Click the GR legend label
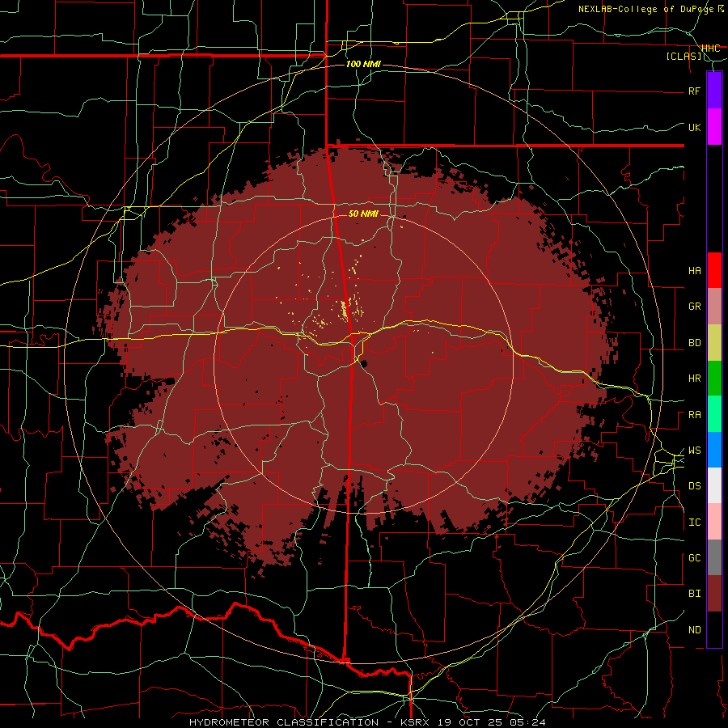728x728 pixels. 695,307
